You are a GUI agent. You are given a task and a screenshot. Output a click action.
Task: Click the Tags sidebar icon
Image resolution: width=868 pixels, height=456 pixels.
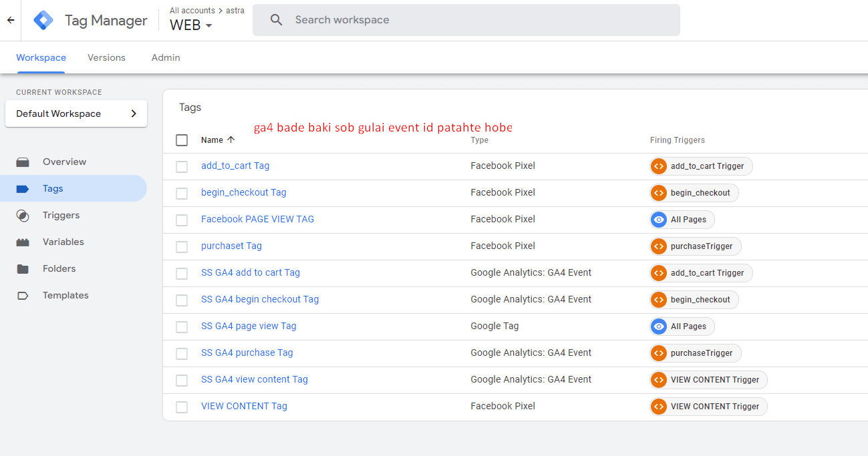pos(23,189)
